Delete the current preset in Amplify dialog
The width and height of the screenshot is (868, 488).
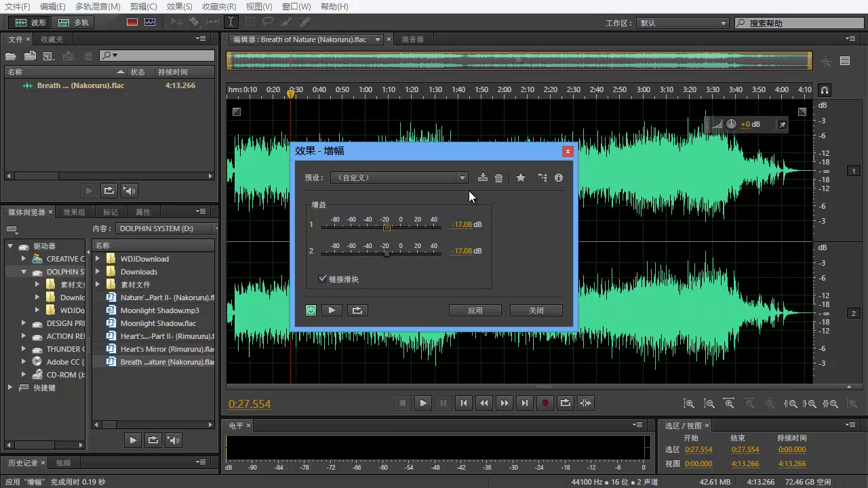point(499,178)
